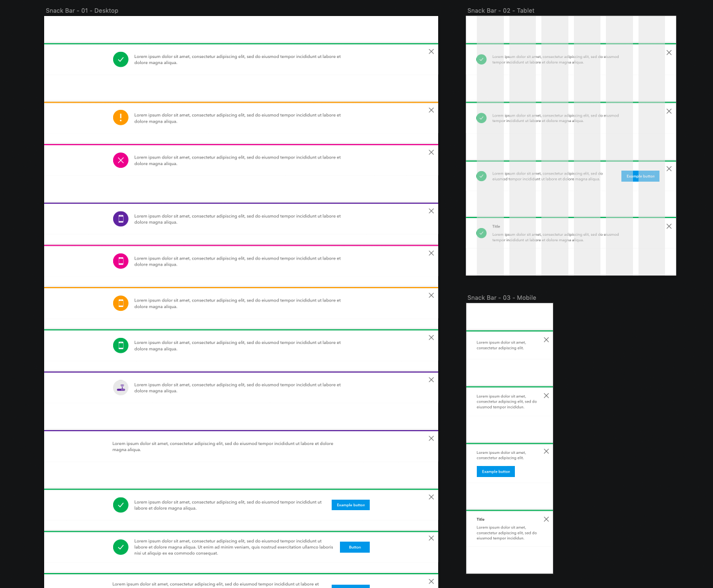This screenshot has height=588, width=713.
Task: Select the orange phone circle icon
Action: 121,303
